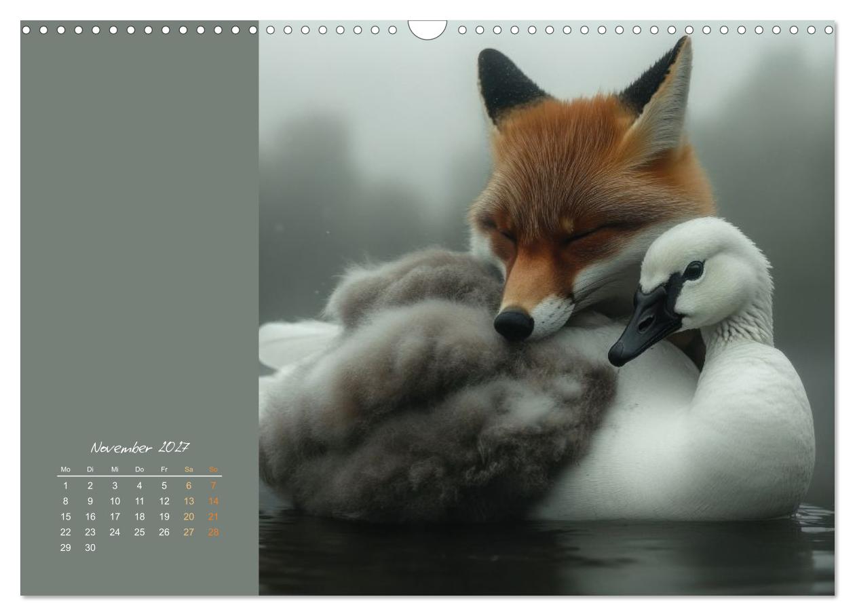855x616 pixels.
Task: Click day 19 in the calendar grid
Action: click(x=164, y=517)
